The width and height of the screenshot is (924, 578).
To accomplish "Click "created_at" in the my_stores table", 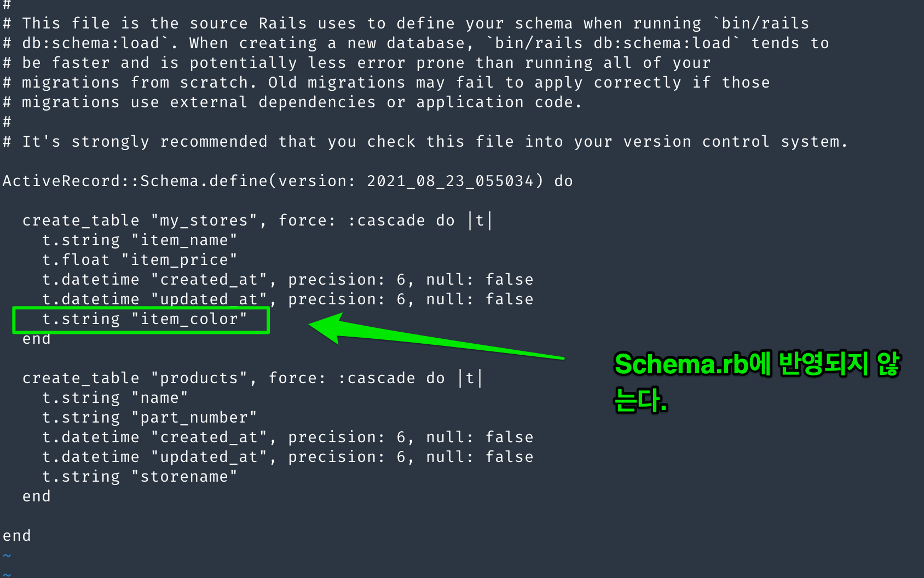I will tap(208, 280).
